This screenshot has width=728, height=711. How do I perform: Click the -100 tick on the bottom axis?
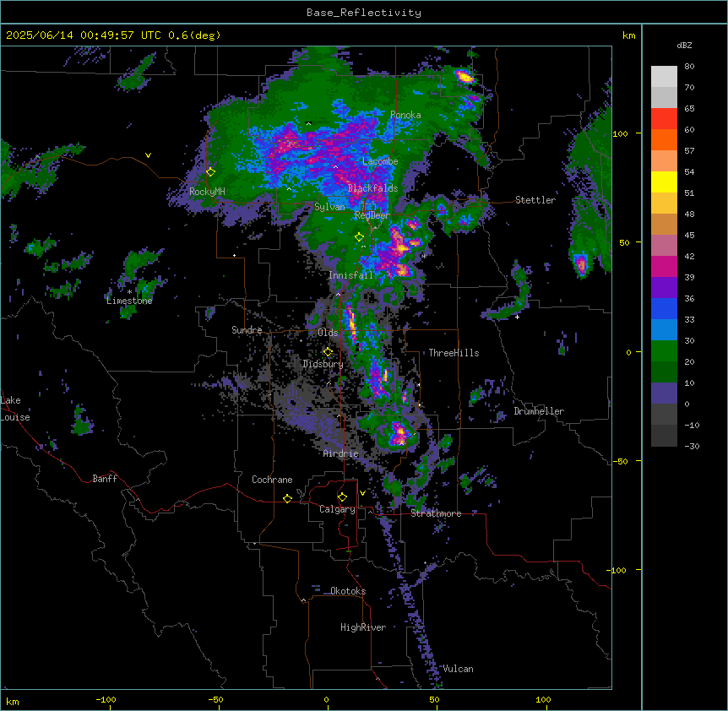106,699
